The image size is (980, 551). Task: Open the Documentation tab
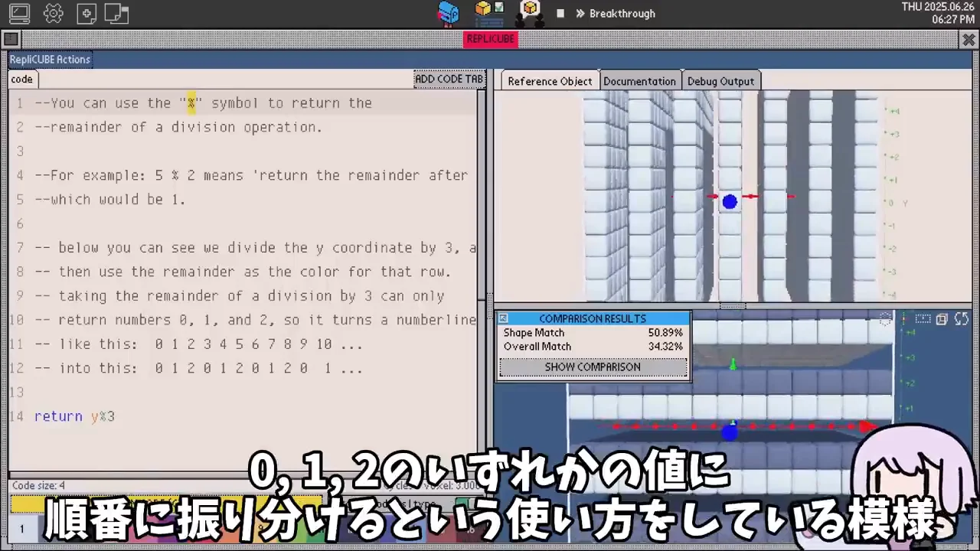click(x=639, y=81)
